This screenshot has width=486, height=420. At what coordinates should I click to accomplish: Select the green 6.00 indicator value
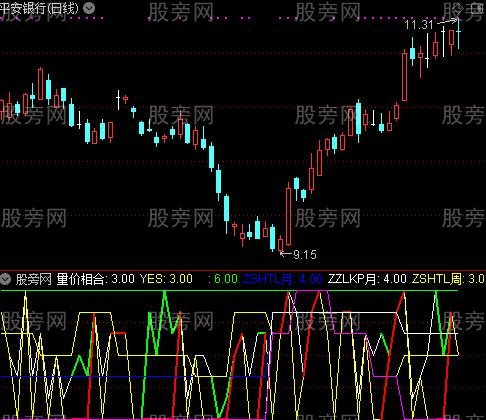pos(223,279)
